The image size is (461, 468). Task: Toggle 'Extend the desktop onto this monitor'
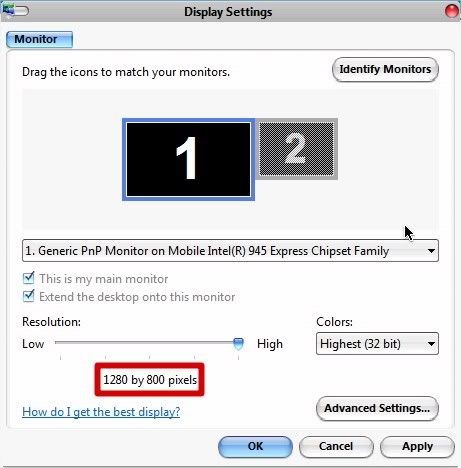tap(29, 296)
